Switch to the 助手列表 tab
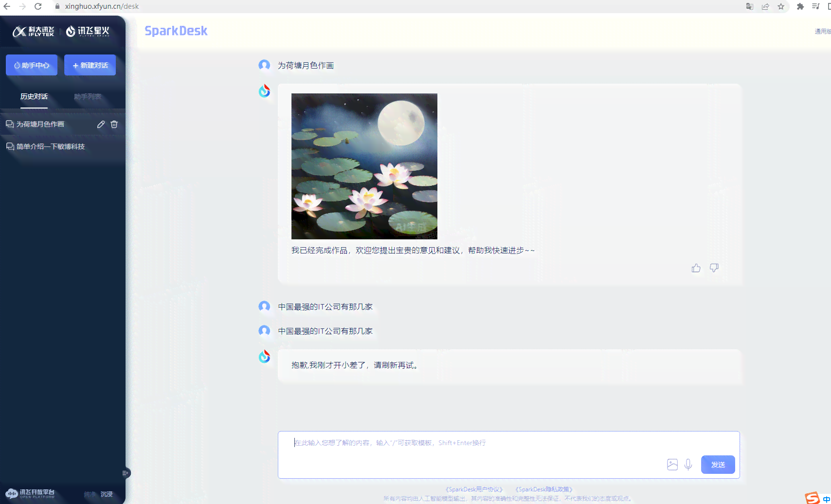Image resolution: width=831 pixels, height=504 pixels. (88, 96)
